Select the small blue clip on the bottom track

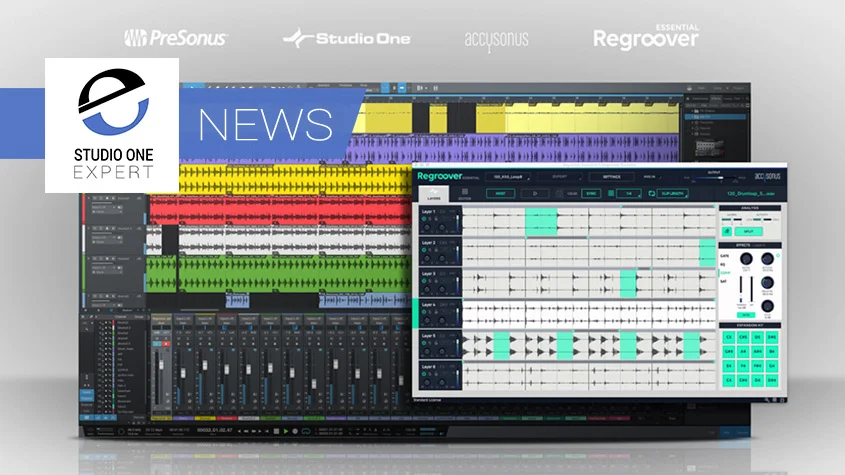click(238, 300)
